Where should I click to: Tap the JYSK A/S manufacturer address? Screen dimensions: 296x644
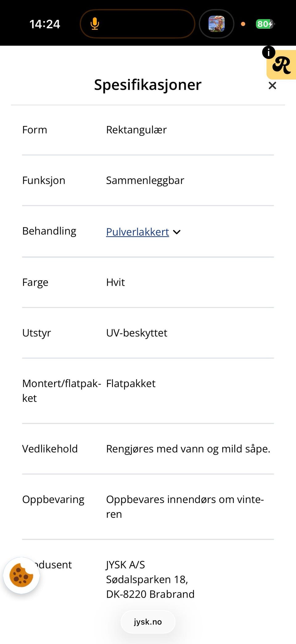(x=150, y=579)
